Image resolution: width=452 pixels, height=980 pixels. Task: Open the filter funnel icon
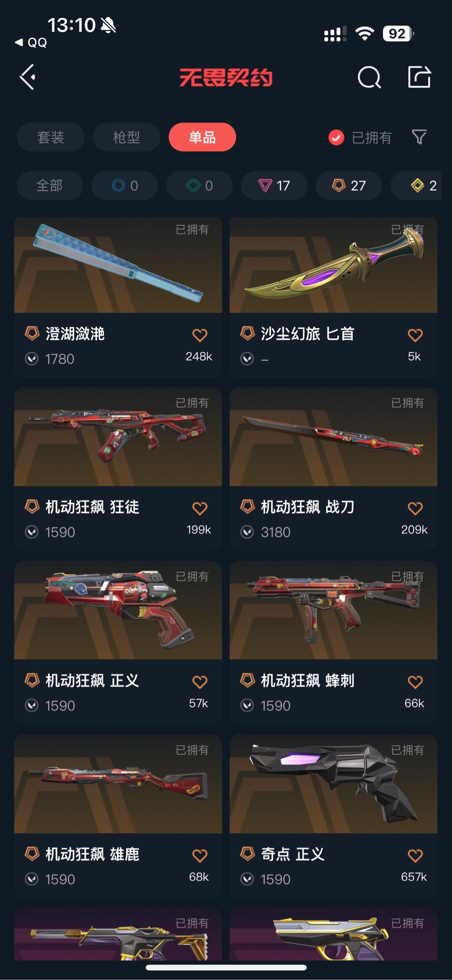coord(419,137)
